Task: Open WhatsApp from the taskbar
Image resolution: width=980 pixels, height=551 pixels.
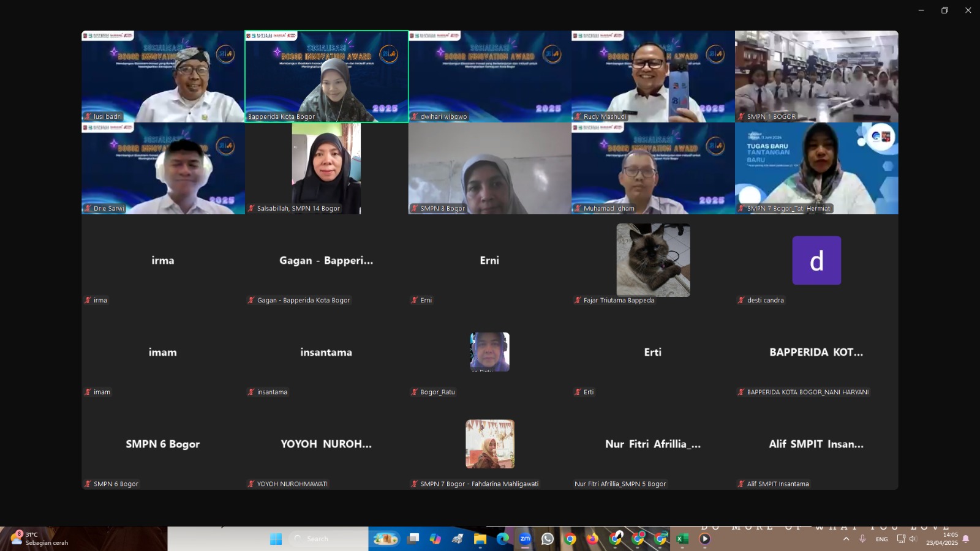Action: pos(548,539)
